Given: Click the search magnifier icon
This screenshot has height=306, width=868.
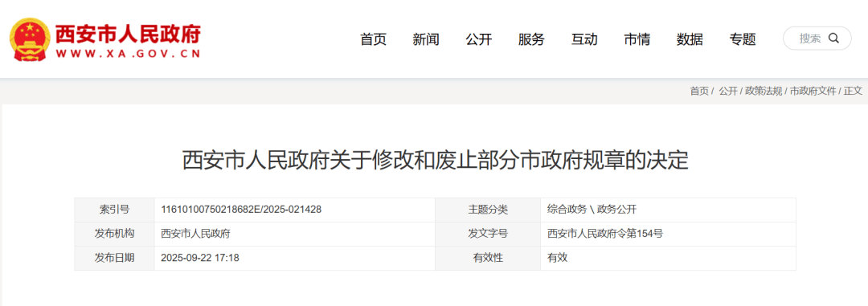Looking at the screenshot, I should (833, 39).
